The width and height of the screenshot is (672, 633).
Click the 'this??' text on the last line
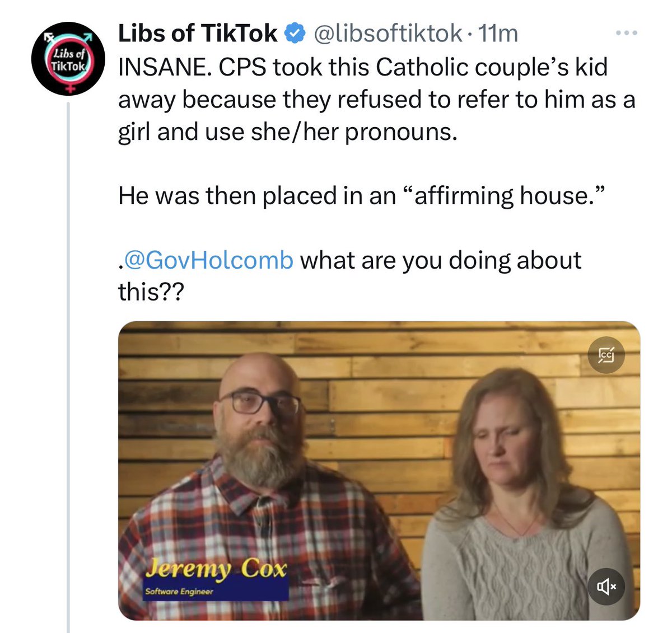tap(151, 292)
